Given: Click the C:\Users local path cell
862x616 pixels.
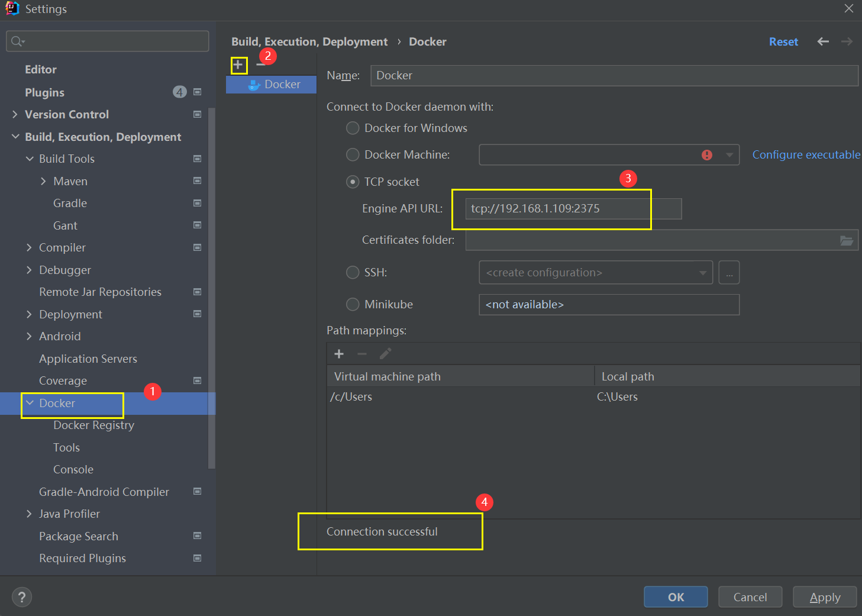Looking at the screenshot, I should point(617,397).
